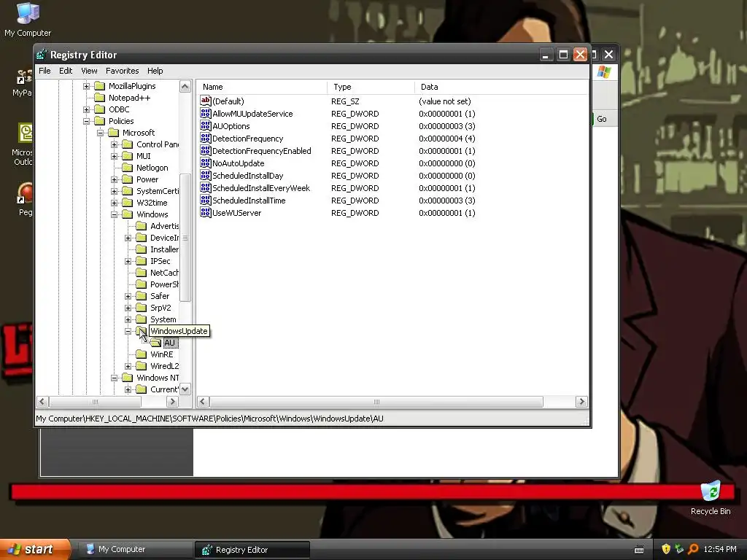
Task: Click the WinRE folder icon
Action: [141, 354]
